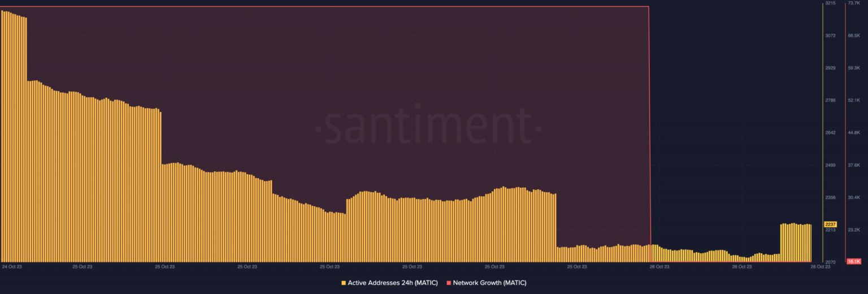Select the red 16.1K value badge

pyautogui.click(x=853, y=261)
